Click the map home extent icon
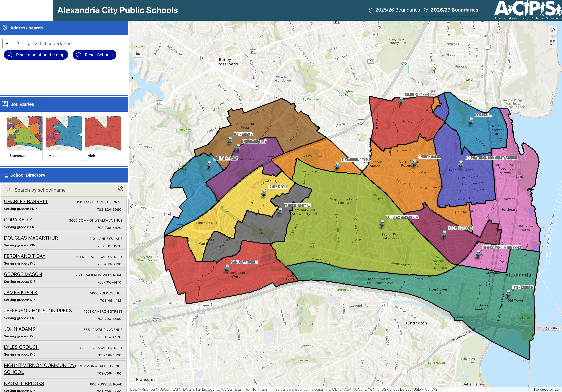This screenshot has width=562, height=392. 138,53
